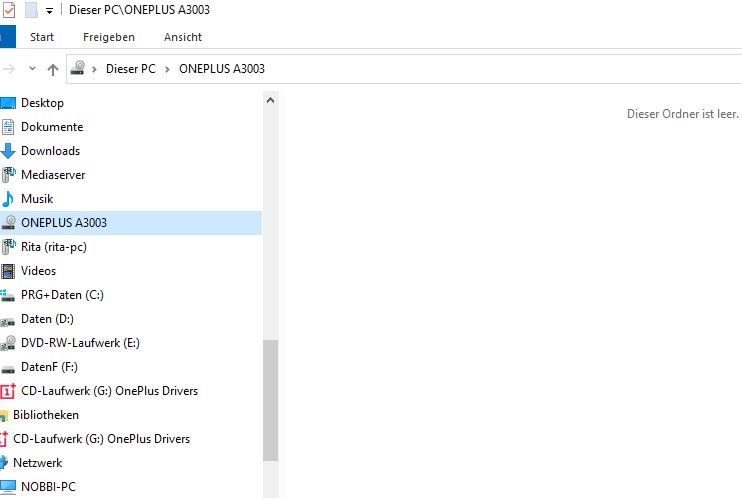This screenshot has width=742, height=498.
Task: Click the ONEPLUS A3003 device icon in sidebar
Action: click(8, 222)
